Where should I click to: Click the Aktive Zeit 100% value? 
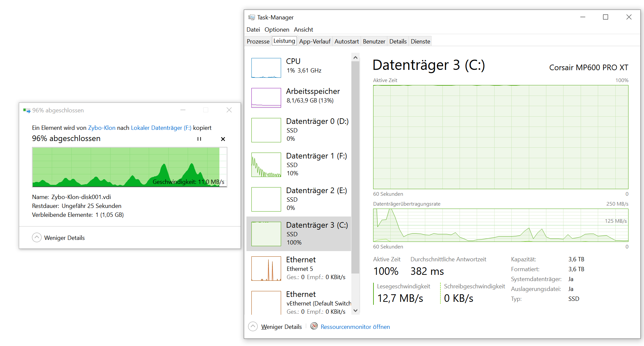386,271
